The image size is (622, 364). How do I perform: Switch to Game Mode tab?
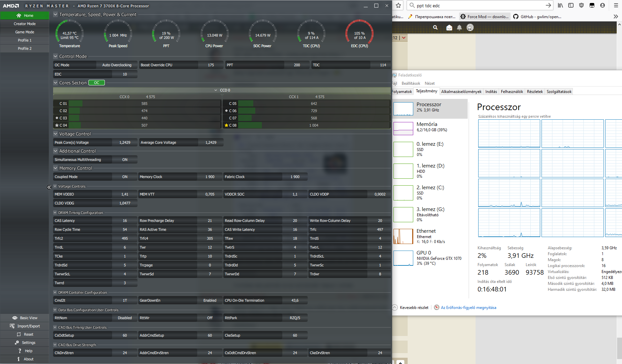point(25,32)
